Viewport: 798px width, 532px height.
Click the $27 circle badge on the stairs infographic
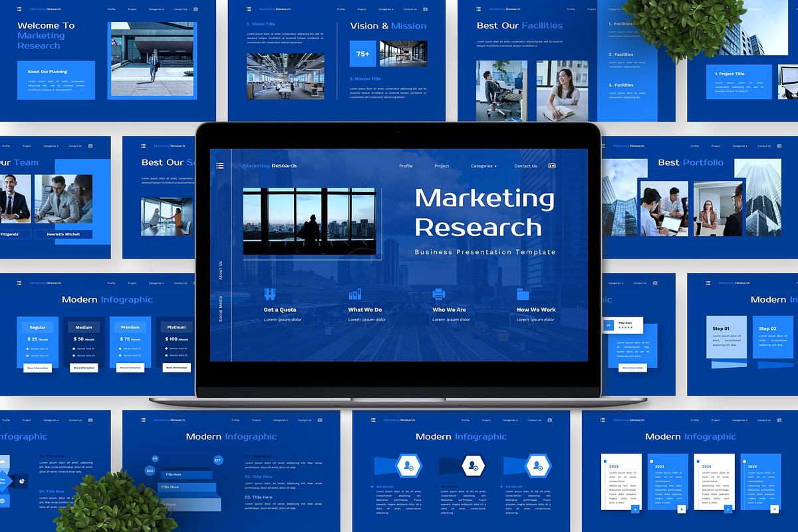(x=217, y=460)
